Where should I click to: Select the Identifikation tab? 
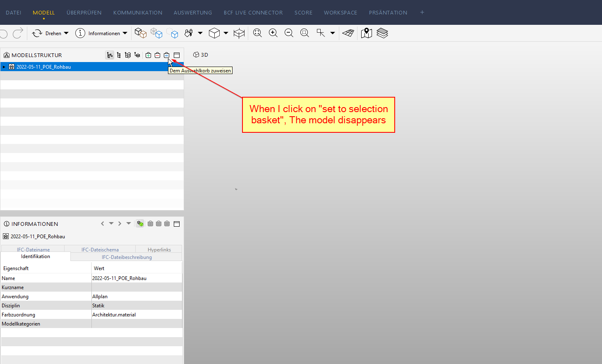36,256
